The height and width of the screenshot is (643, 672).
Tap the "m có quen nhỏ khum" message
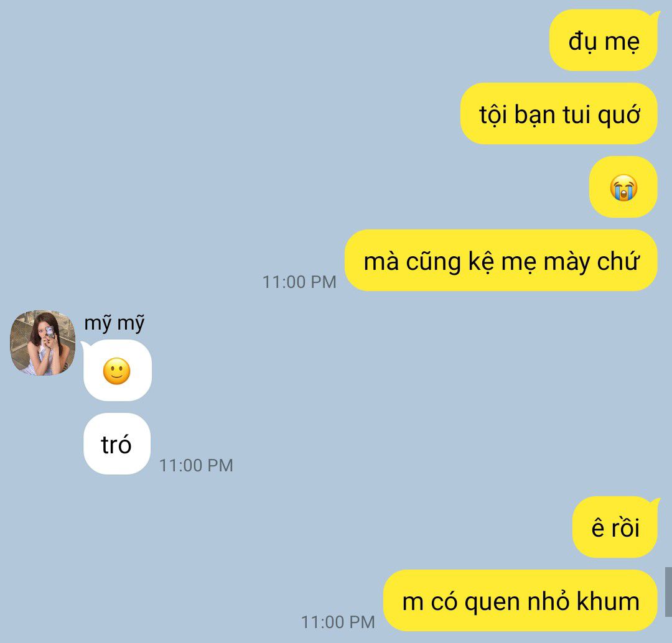520,601
